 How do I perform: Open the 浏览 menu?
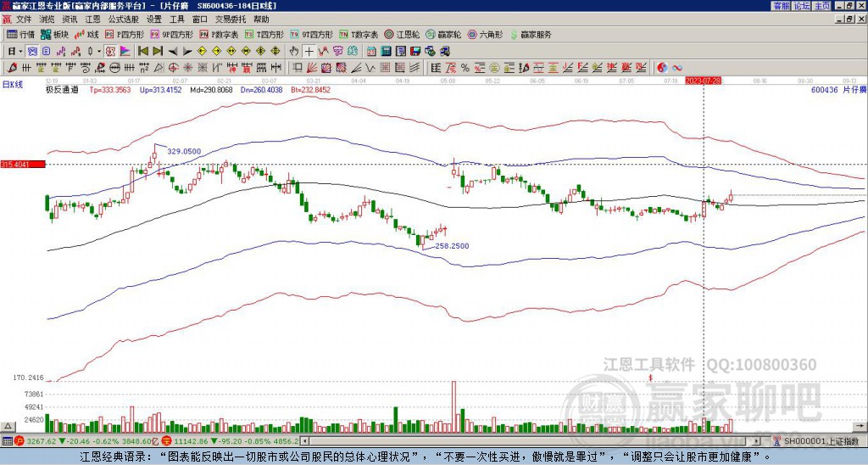tap(47, 20)
